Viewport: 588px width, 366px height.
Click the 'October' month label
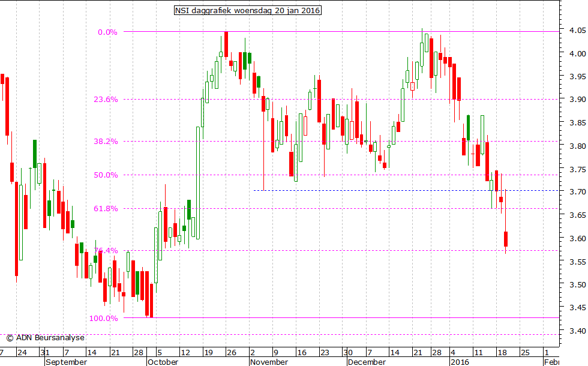tap(163, 362)
